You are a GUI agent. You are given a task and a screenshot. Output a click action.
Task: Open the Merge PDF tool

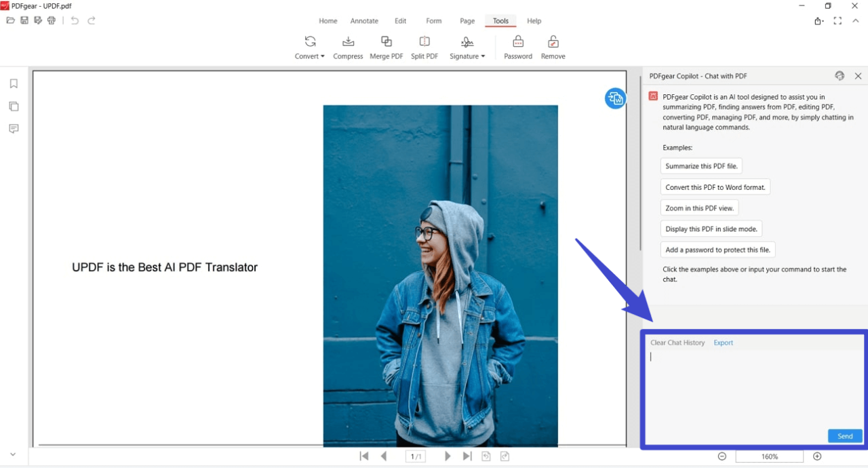point(386,46)
